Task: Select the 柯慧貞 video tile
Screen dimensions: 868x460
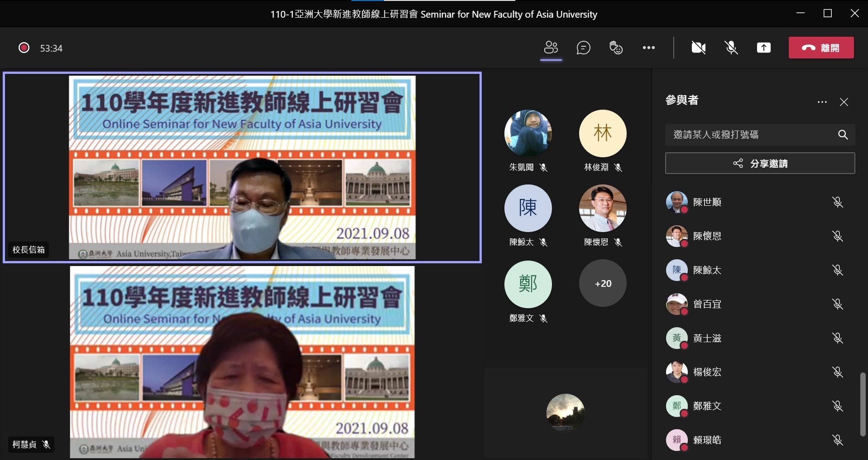Action: click(242, 362)
